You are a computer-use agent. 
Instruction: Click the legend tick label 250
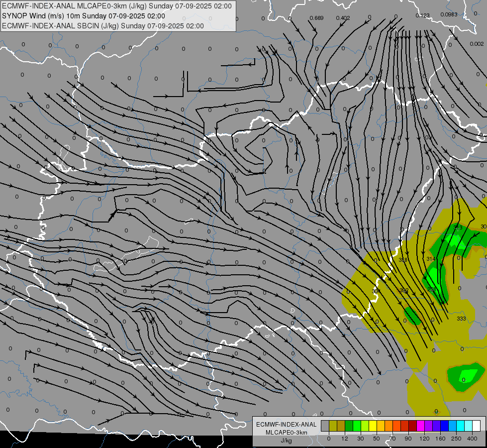pos(456,439)
